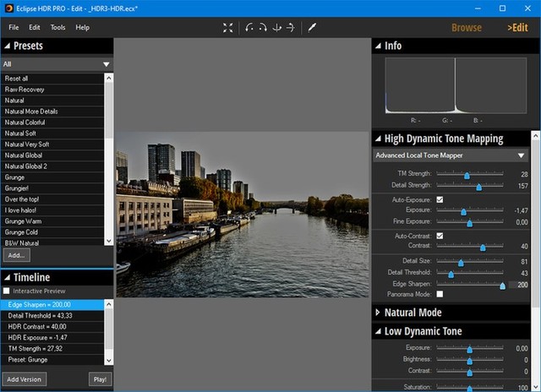Expand the Natural Mode section

pos(378,313)
